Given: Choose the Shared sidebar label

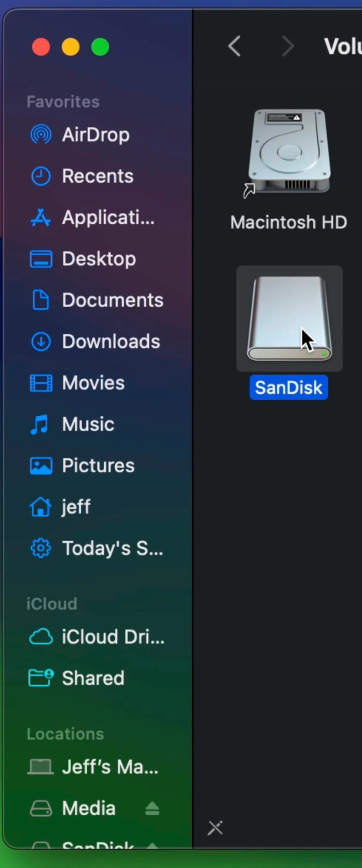Looking at the screenshot, I should [93, 678].
